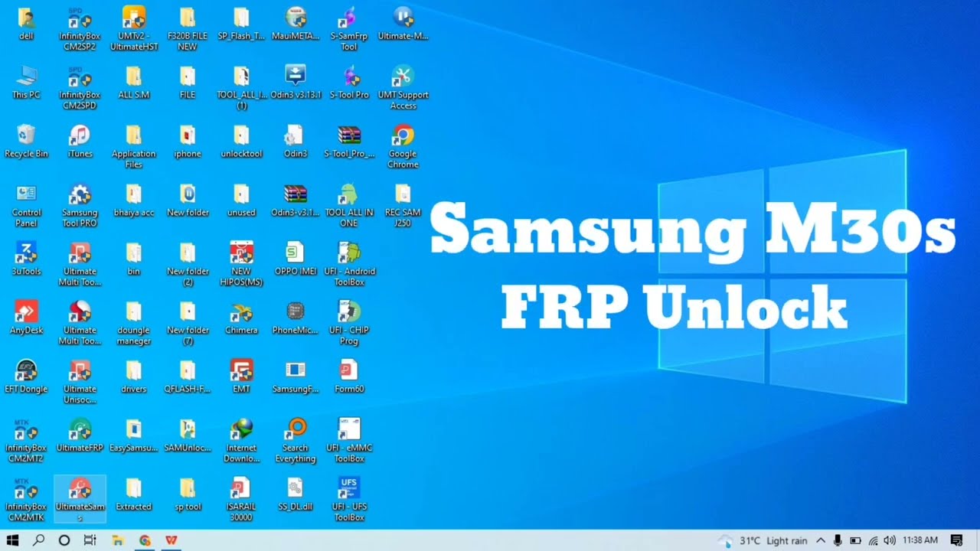Open EasySamsu... shortcut

[134, 435]
